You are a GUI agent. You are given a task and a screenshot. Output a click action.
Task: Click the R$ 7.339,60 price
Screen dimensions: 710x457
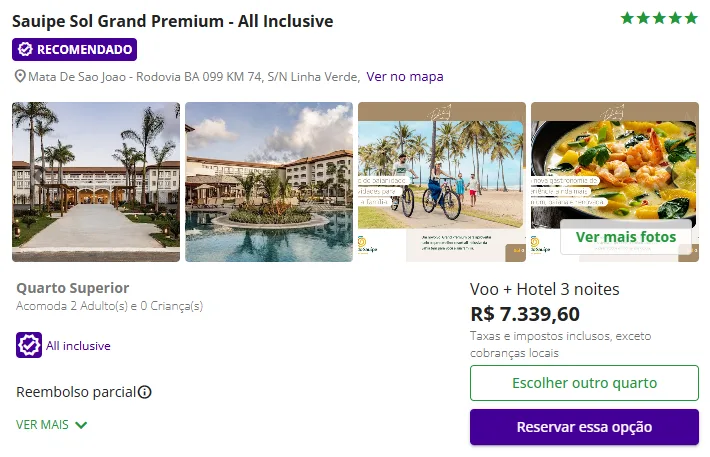[525, 314]
